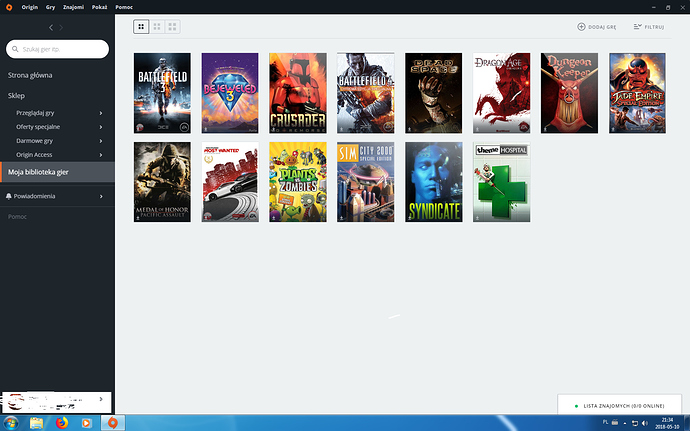690x431 pixels.
Task: Open Medal of Honor Pacific Assault tile
Action: 162,182
